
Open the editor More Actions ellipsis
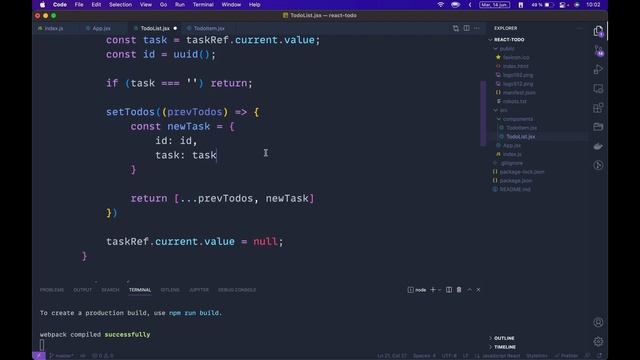pos(477,28)
